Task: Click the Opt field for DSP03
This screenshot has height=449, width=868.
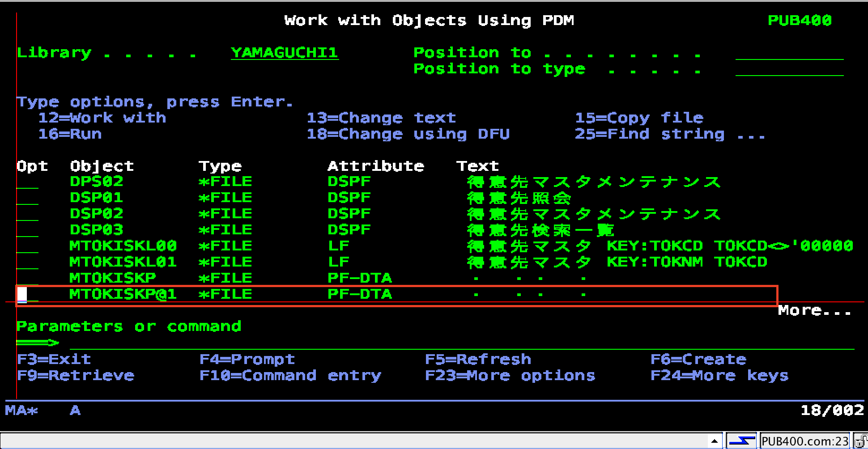Action: pyautogui.click(x=27, y=230)
